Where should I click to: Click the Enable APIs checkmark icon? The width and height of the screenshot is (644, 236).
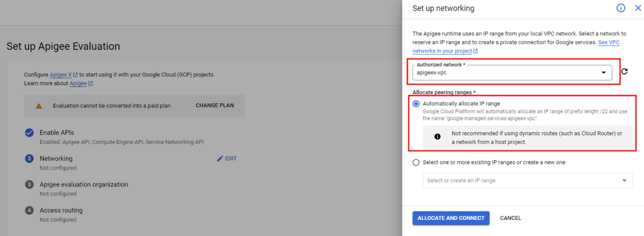click(29, 132)
